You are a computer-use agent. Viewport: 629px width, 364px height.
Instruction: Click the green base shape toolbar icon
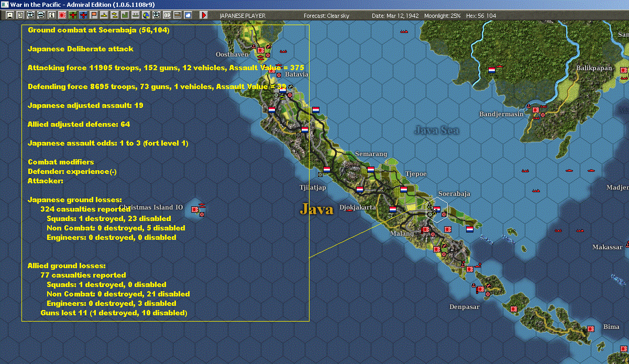click(125, 16)
